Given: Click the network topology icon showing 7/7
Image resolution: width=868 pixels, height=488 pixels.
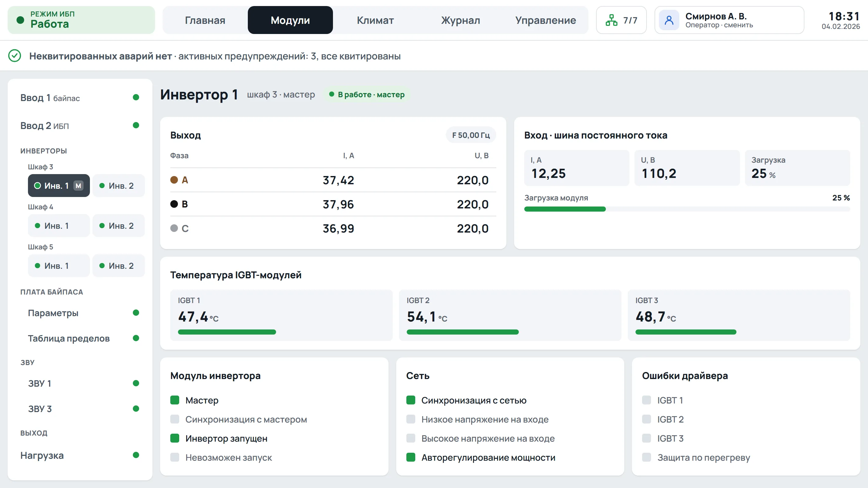Looking at the screenshot, I should pyautogui.click(x=611, y=20).
